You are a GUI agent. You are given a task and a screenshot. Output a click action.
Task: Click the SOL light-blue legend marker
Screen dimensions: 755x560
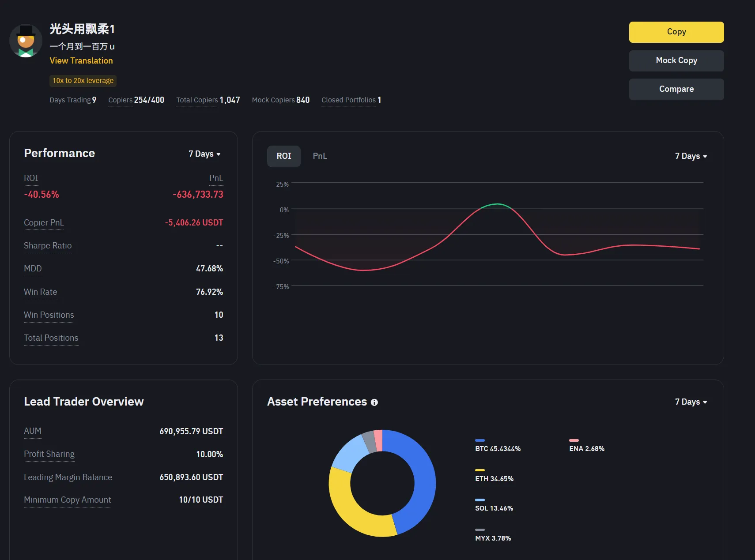(x=479, y=500)
